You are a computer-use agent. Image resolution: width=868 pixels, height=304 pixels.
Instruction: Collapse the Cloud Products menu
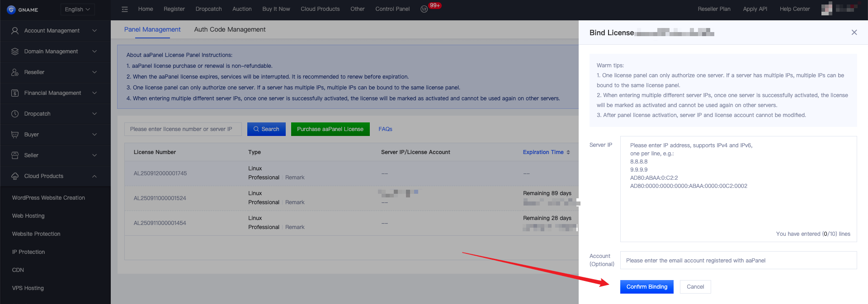point(94,176)
